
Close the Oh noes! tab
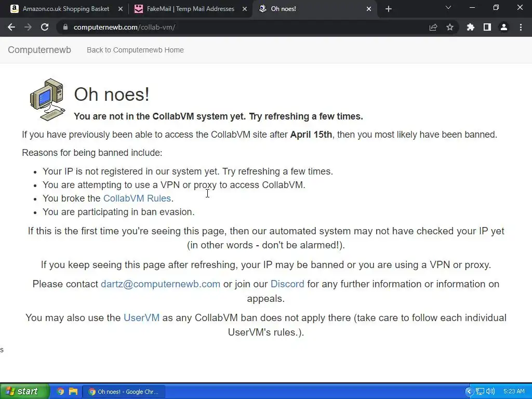369,9
